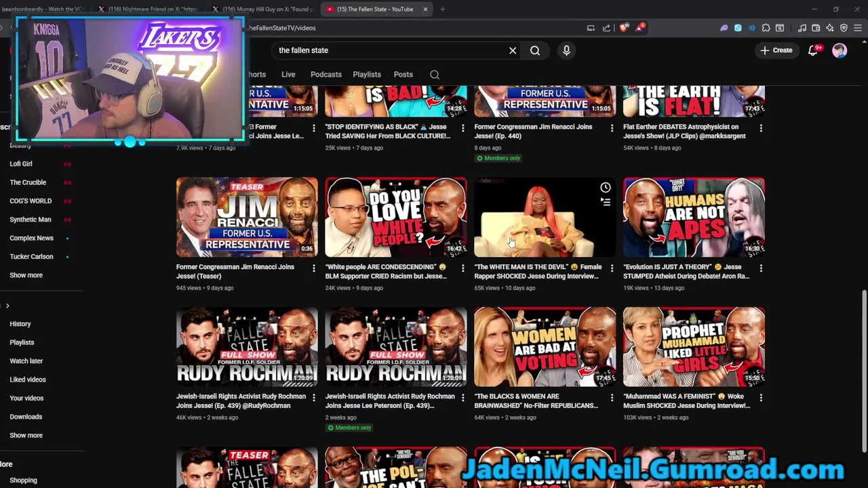Image resolution: width=868 pixels, height=488 pixels.
Task: Click the page vertical scrollbar
Action: click(x=864, y=371)
